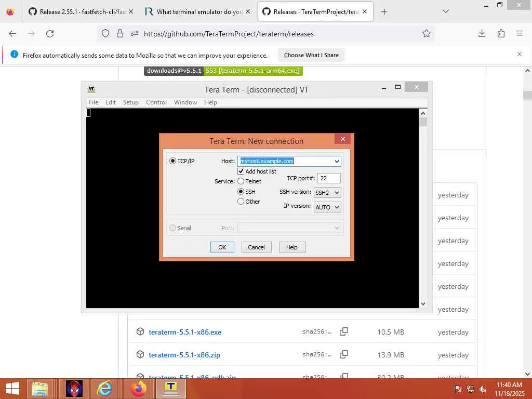Image resolution: width=532 pixels, height=399 pixels.
Task: Bookmark this page with the star icon
Action: click(427, 34)
